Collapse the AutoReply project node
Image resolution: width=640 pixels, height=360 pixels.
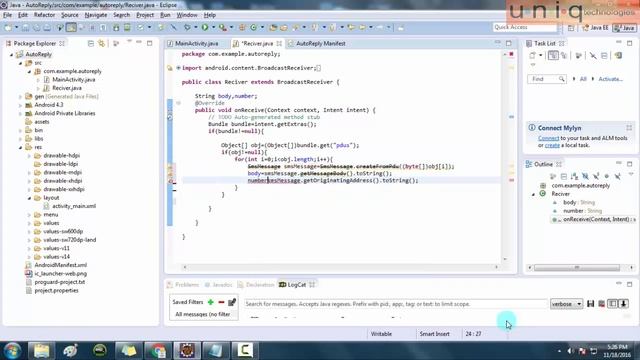click(x=12, y=54)
